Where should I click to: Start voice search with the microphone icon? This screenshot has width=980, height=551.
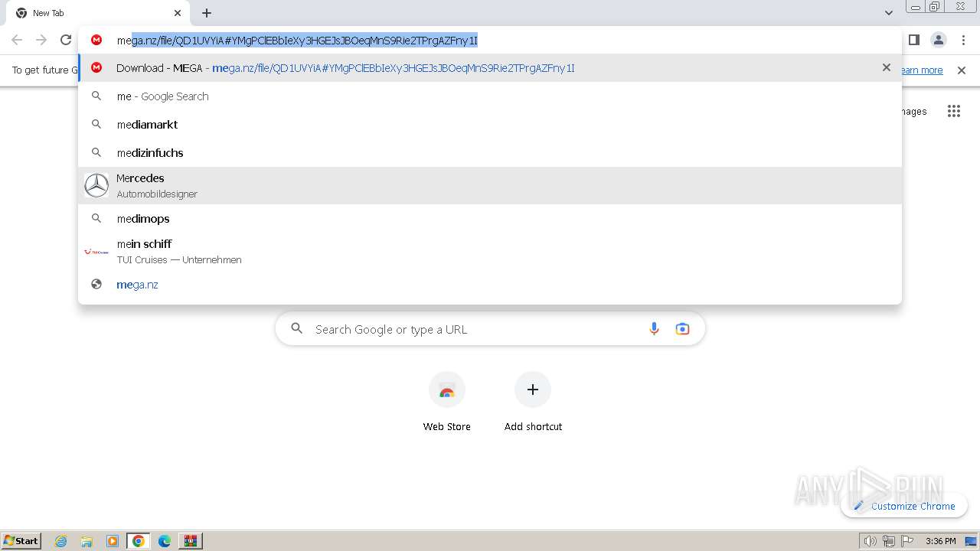pyautogui.click(x=654, y=329)
